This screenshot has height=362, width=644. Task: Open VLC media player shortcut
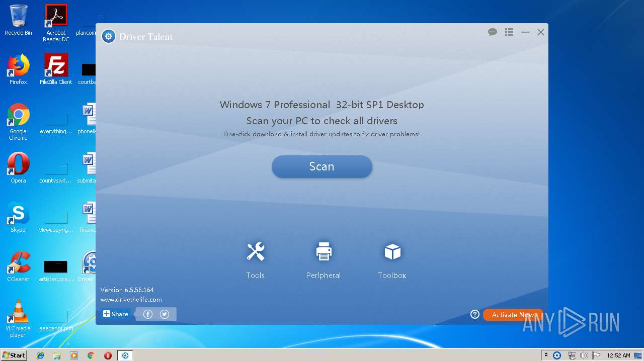(18, 319)
